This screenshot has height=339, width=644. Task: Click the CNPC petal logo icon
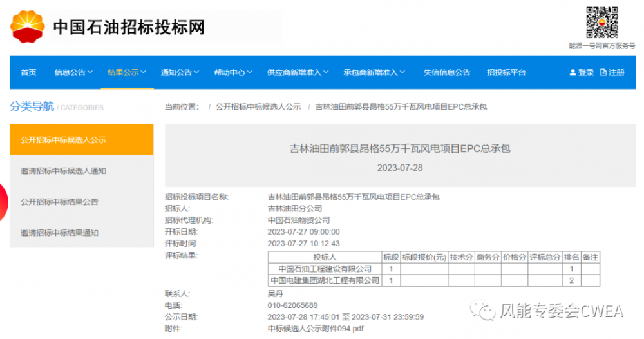point(28,26)
